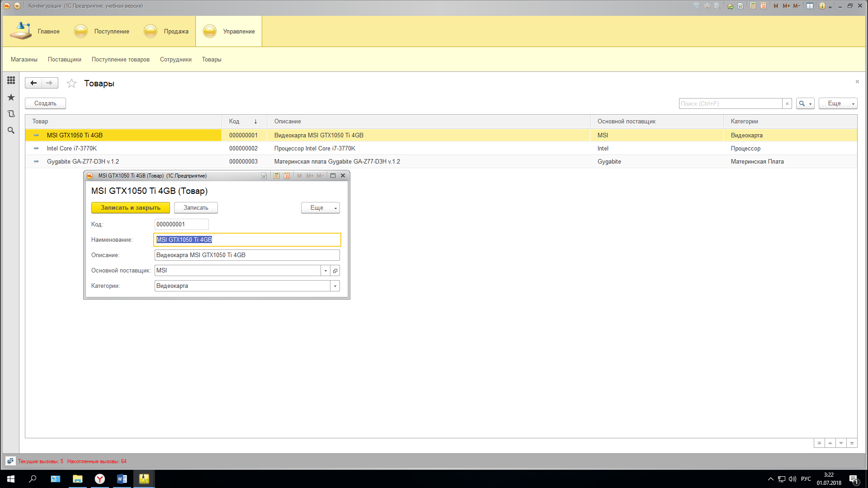Open the Еще menu of Товары list
This screenshot has height=488, width=868.
pyautogui.click(x=838, y=103)
